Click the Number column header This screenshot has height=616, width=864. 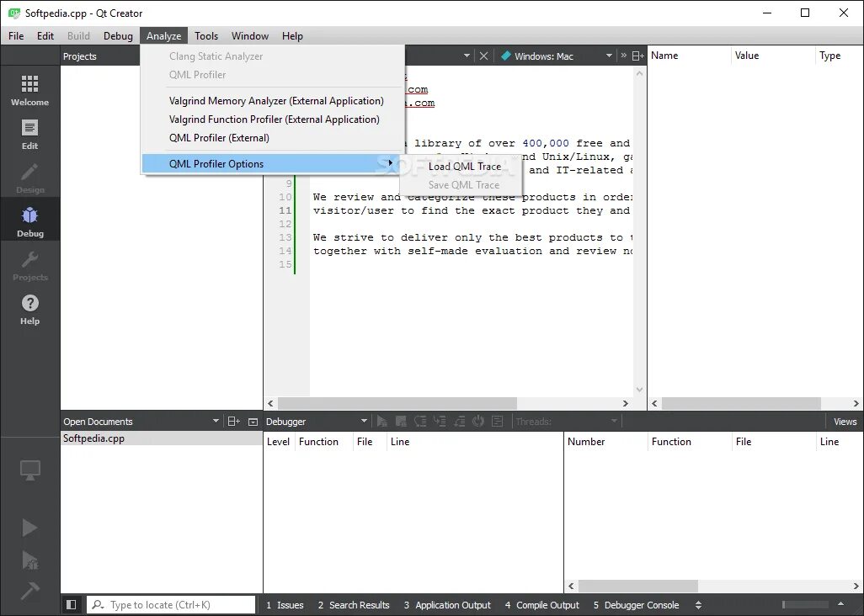[x=605, y=442]
